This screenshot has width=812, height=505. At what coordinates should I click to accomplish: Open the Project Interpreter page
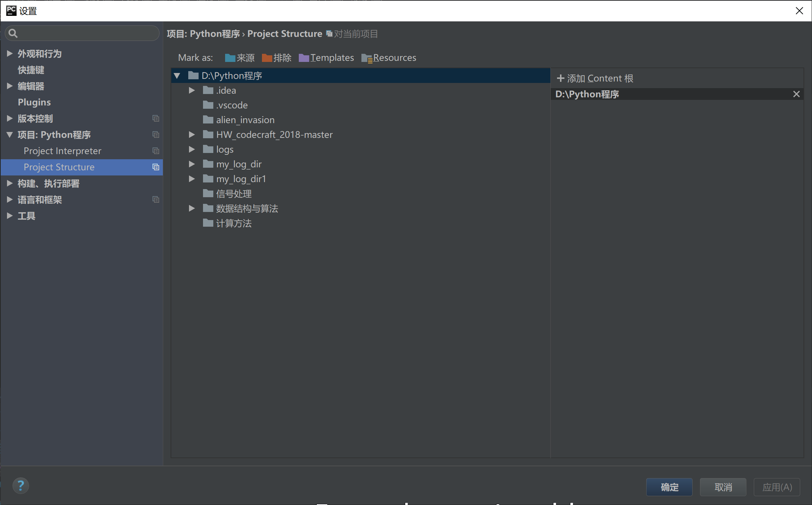(63, 151)
